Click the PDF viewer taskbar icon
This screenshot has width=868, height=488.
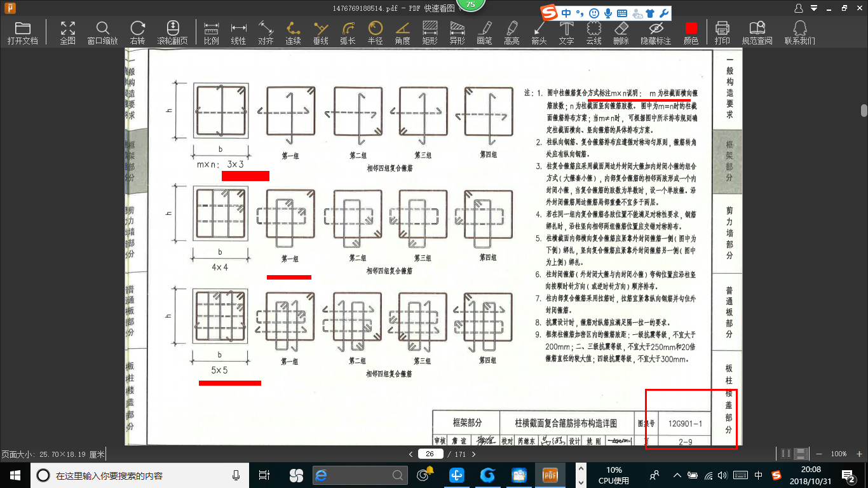pyautogui.click(x=549, y=475)
